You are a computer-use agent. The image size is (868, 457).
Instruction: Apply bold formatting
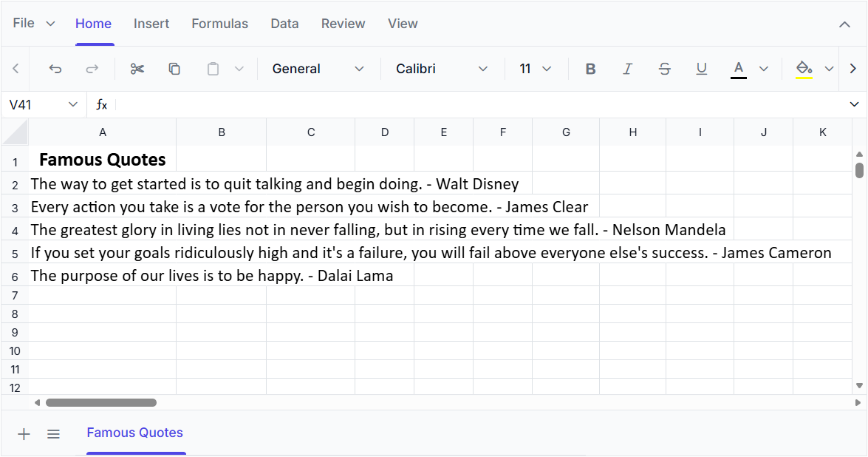point(590,69)
